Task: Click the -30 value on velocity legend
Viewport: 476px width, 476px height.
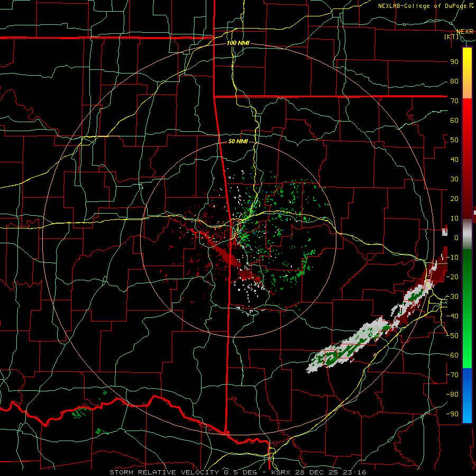Action: pyautogui.click(x=452, y=297)
